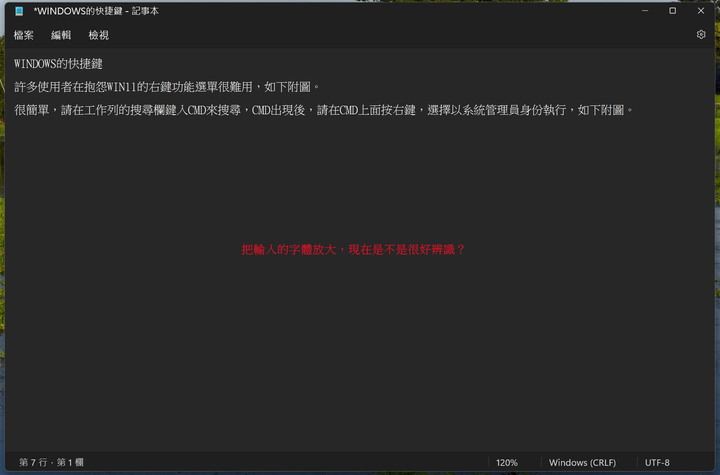Open the 檢視 menu
Viewport: 720px width, 475px height.
pos(99,35)
